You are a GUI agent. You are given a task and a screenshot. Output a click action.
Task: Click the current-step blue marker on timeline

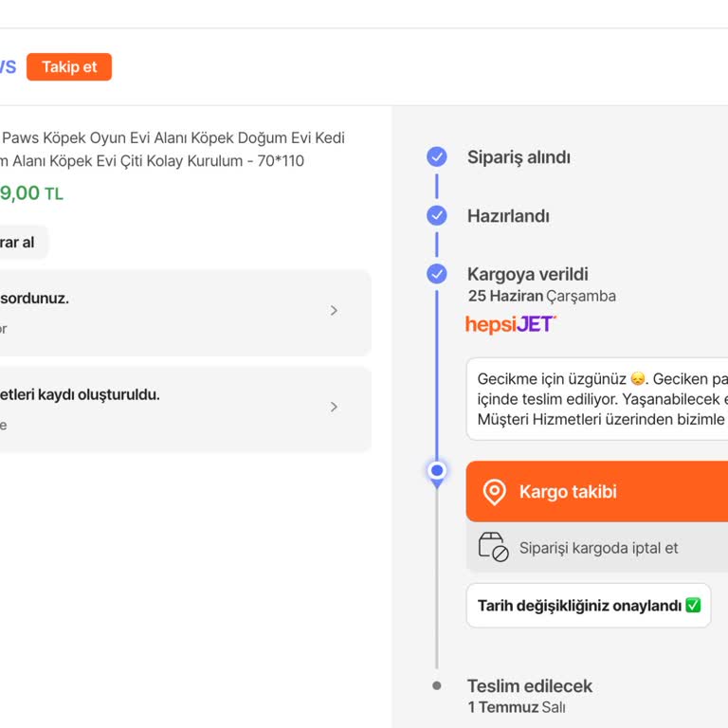(x=437, y=470)
